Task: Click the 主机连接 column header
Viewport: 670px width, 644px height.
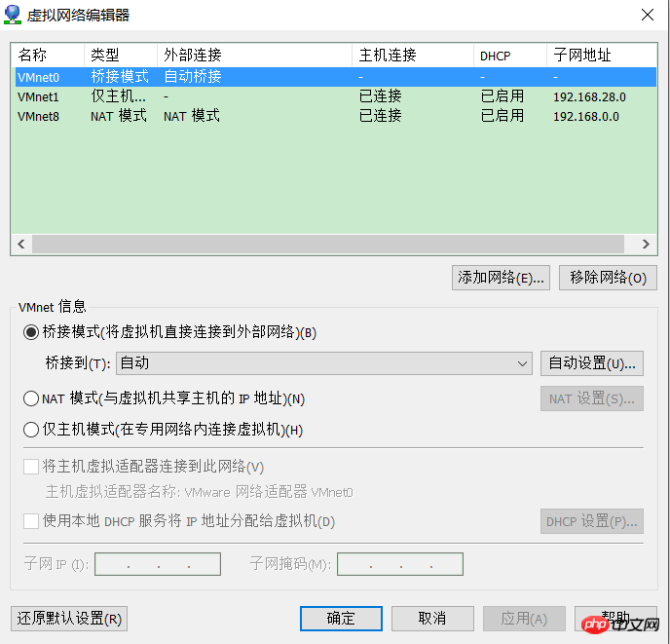Action: tap(413, 56)
